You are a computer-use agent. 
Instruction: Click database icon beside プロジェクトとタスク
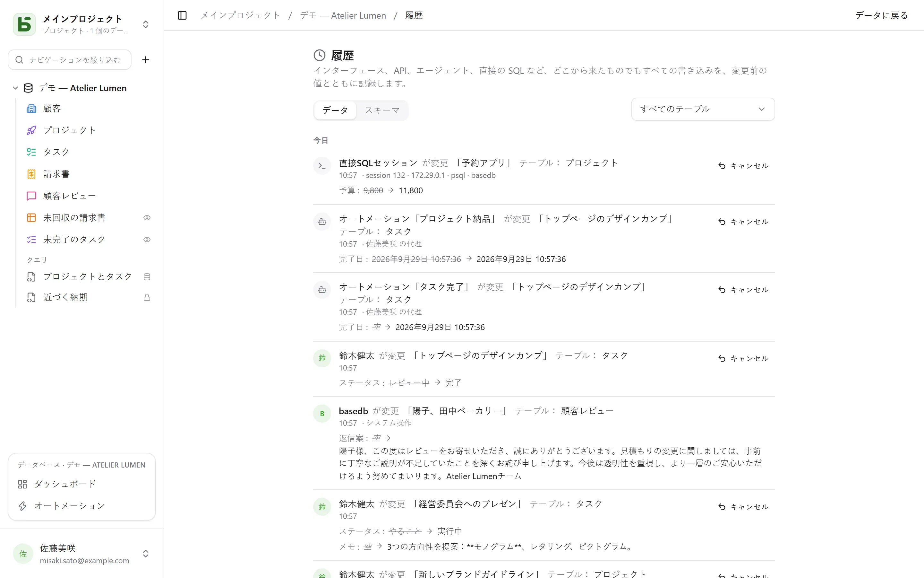coord(147,277)
